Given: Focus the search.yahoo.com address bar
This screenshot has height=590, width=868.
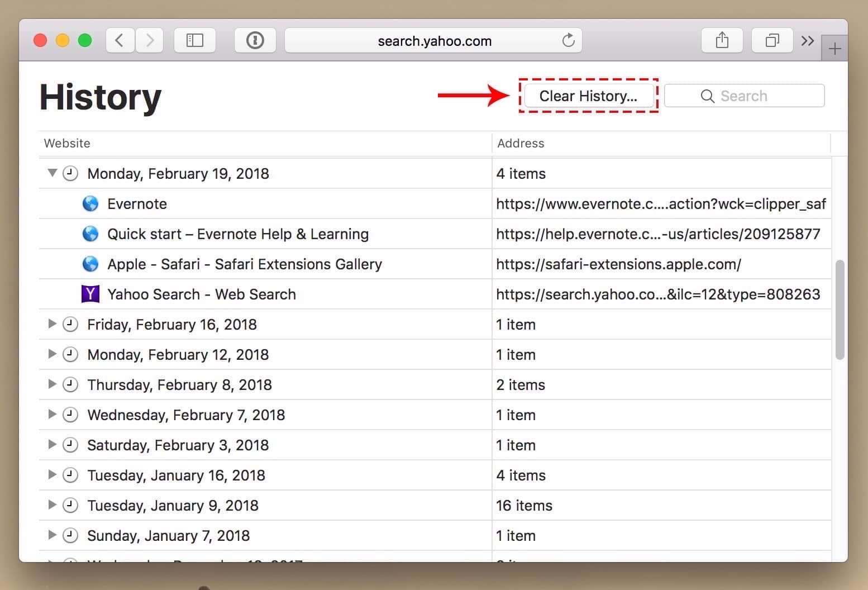Looking at the screenshot, I should [x=433, y=40].
